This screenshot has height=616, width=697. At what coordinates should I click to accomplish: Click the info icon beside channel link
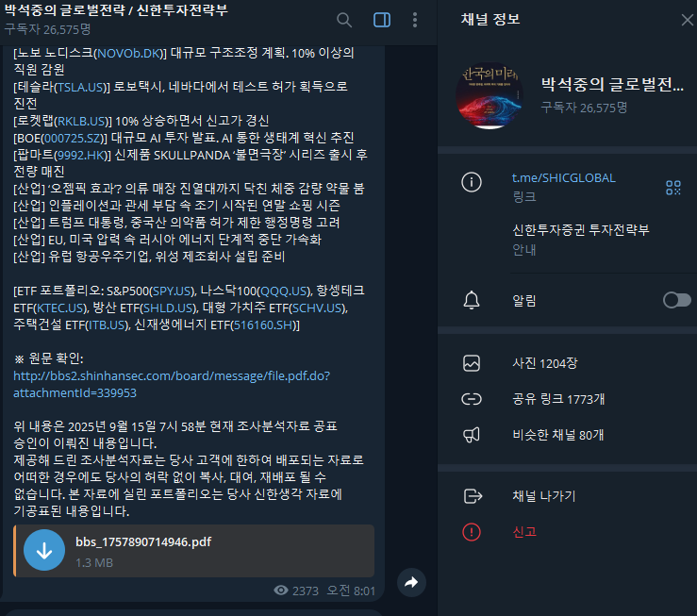(x=472, y=182)
